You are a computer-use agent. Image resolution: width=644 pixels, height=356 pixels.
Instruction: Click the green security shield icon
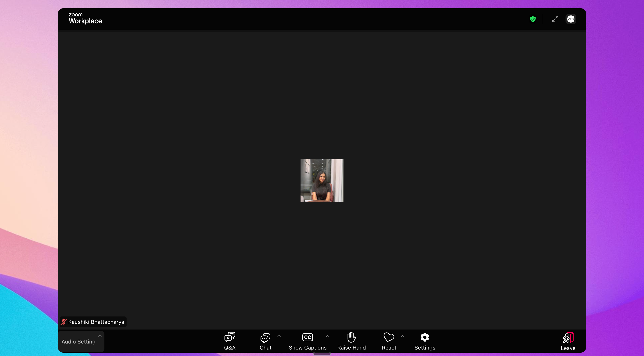(533, 19)
